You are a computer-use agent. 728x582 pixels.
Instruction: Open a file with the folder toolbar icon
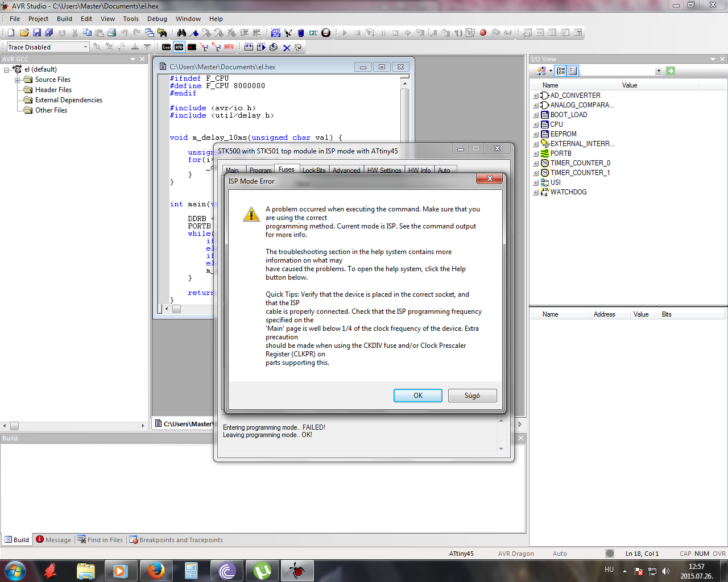[24, 33]
